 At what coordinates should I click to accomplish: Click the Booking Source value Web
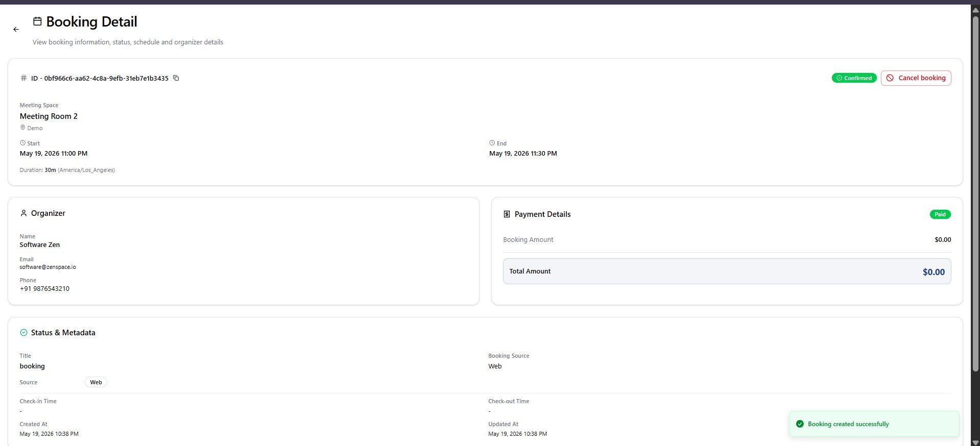click(x=495, y=366)
